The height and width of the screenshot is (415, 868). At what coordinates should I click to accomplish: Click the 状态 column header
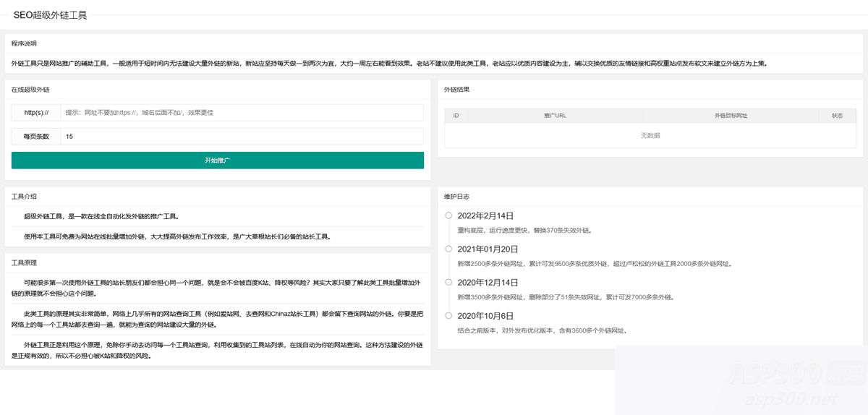(837, 116)
